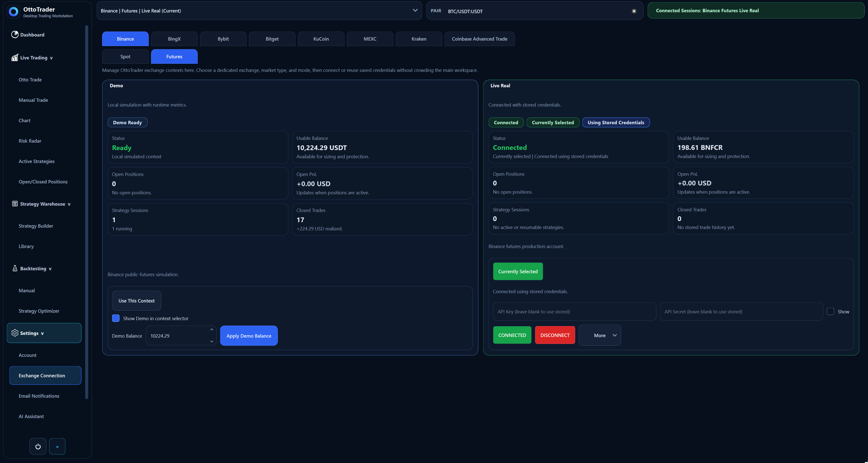Click the Connected status badge
Screen dimensions: 868x463
click(506, 122)
